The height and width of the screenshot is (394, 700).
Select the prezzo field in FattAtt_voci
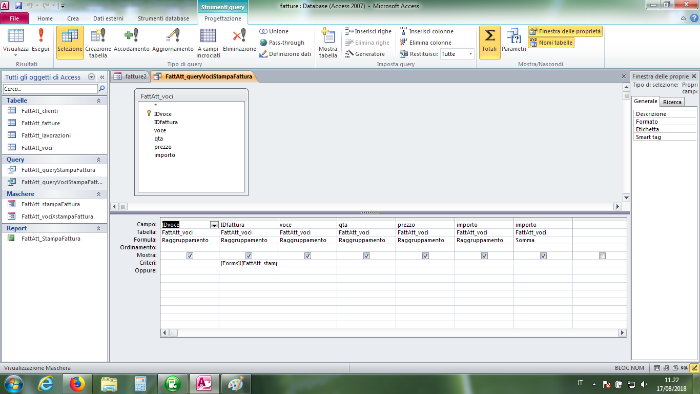click(163, 147)
